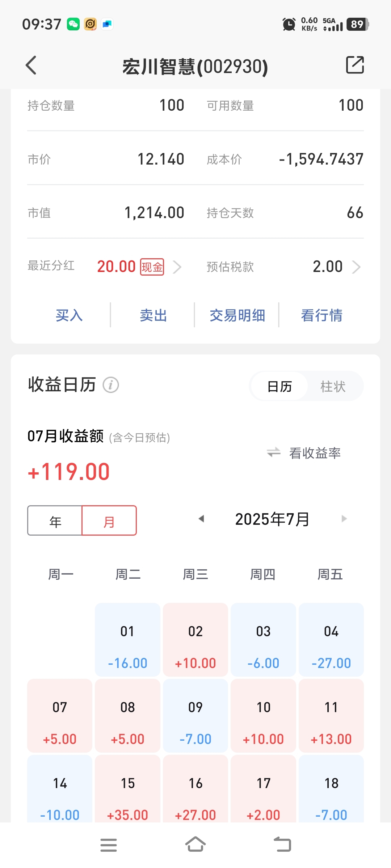Select the 日历 view toggle
This screenshot has height=868, width=391.
tap(279, 386)
